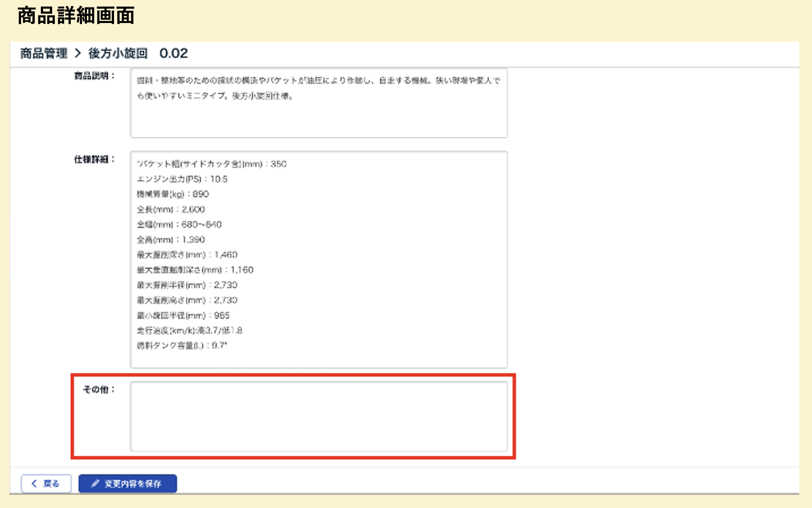Save changes with the 変更内容を保存 button
The image size is (812, 508).
128,484
